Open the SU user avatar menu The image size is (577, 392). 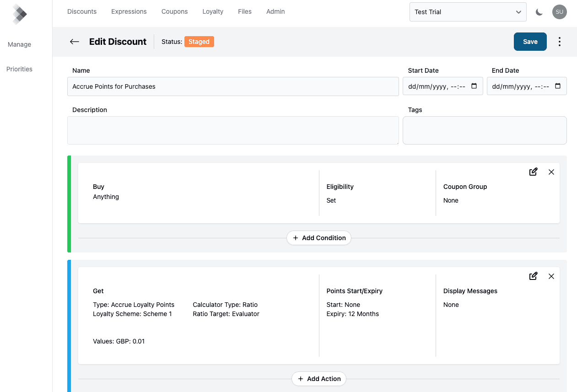(x=559, y=12)
